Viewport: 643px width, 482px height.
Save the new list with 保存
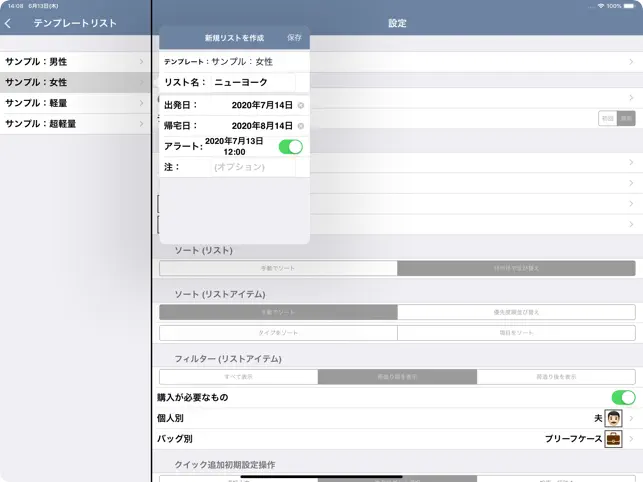(x=294, y=38)
